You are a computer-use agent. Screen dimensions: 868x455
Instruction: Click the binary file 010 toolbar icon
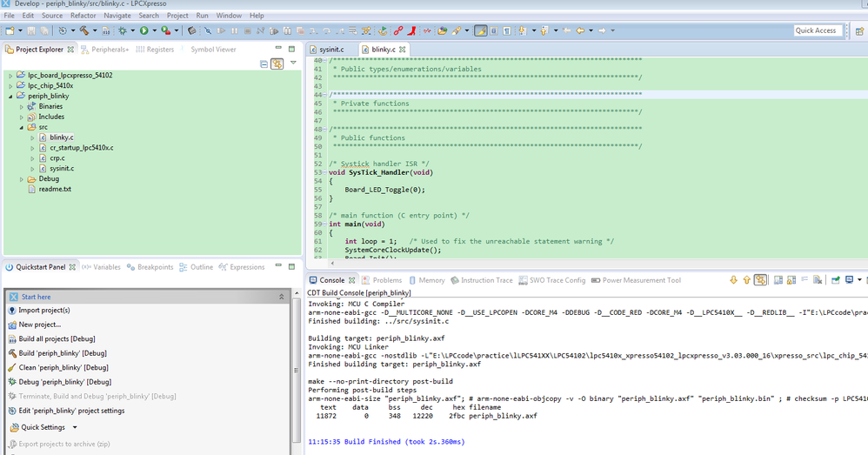(x=106, y=30)
